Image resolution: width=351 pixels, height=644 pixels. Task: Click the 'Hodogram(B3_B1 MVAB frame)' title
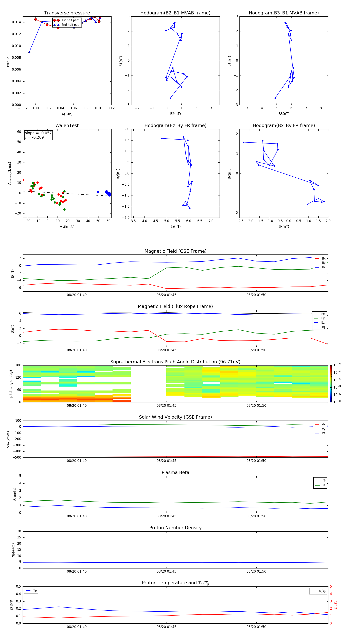coord(284,13)
